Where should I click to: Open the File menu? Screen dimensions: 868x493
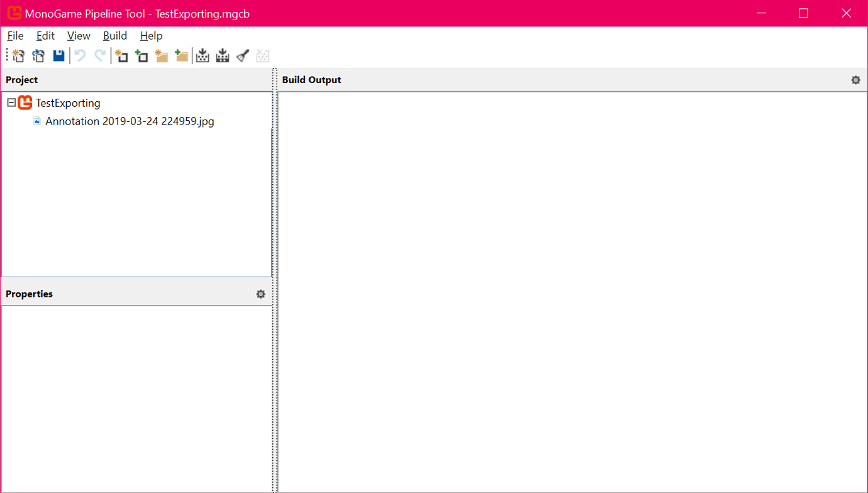pyautogui.click(x=15, y=36)
